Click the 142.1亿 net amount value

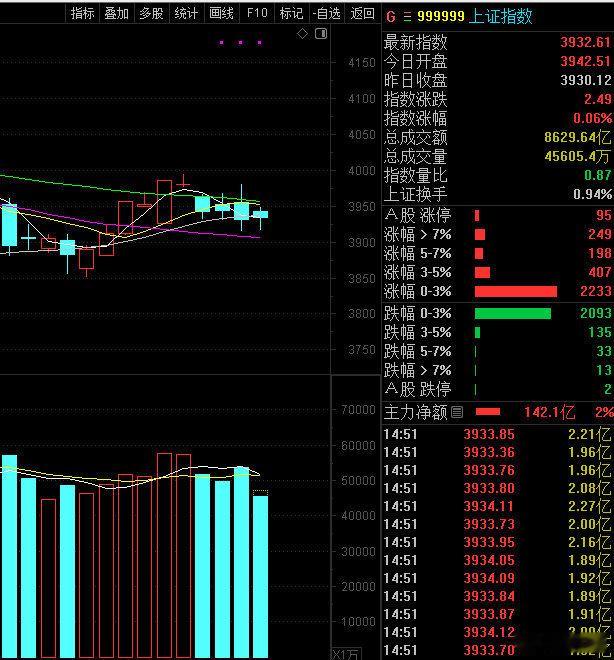tap(549, 412)
